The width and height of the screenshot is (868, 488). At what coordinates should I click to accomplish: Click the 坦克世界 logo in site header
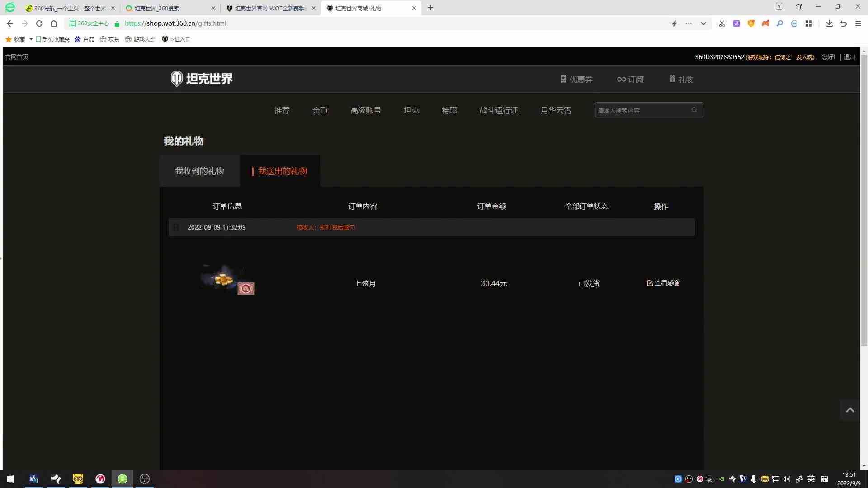[202, 79]
